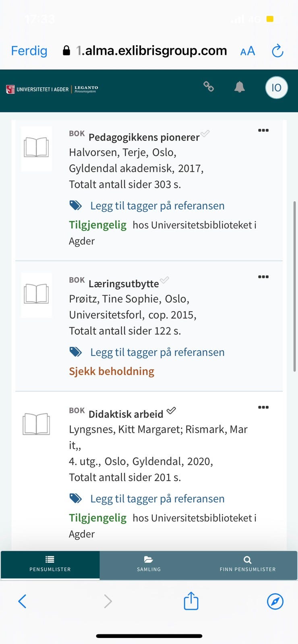Switch to the Samling tab
The width and height of the screenshot is (298, 644).
pos(149,565)
